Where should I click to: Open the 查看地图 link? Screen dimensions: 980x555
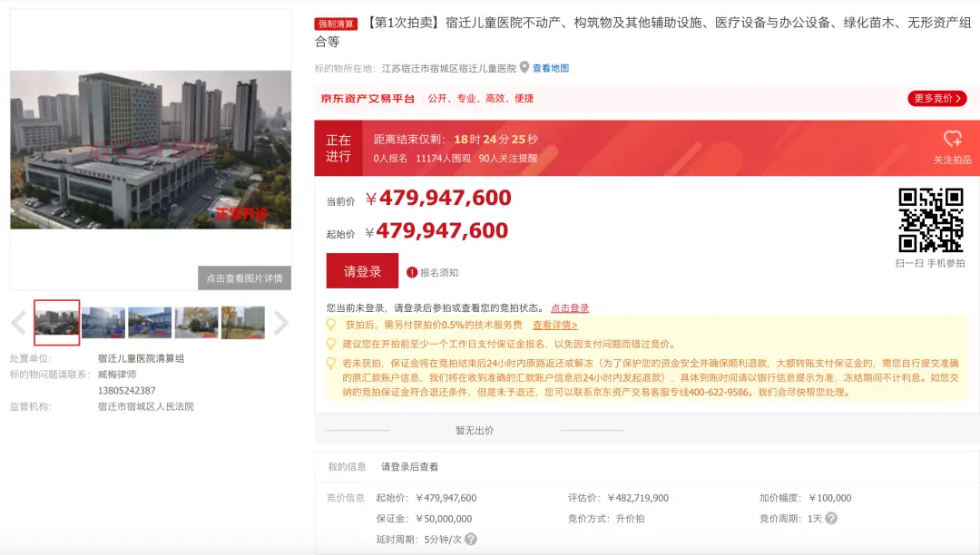click(x=551, y=68)
